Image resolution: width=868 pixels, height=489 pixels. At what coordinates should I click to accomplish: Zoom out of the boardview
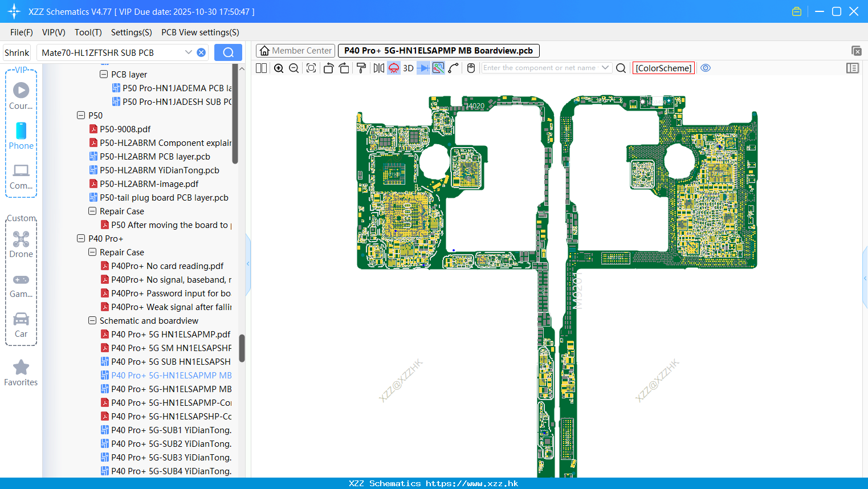tap(294, 68)
